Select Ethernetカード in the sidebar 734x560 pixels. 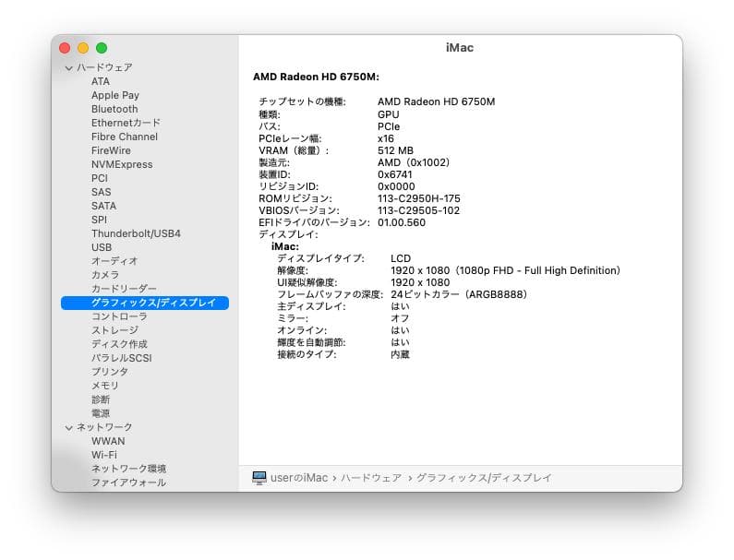coord(126,123)
